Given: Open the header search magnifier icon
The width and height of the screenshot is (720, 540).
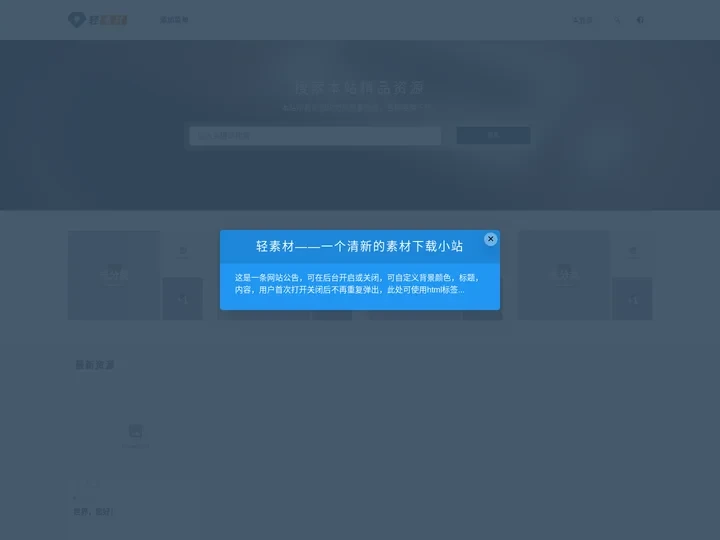Looking at the screenshot, I should click(617, 20).
